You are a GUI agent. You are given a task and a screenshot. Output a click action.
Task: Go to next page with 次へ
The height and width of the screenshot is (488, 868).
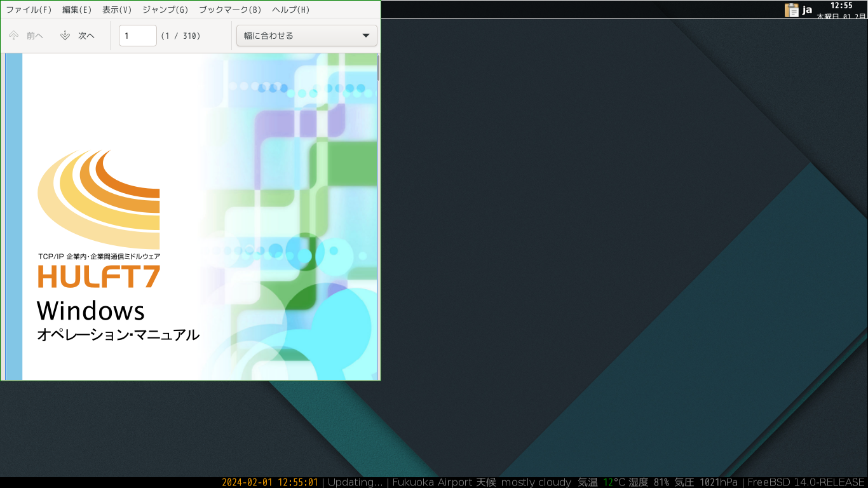[78, 36]
